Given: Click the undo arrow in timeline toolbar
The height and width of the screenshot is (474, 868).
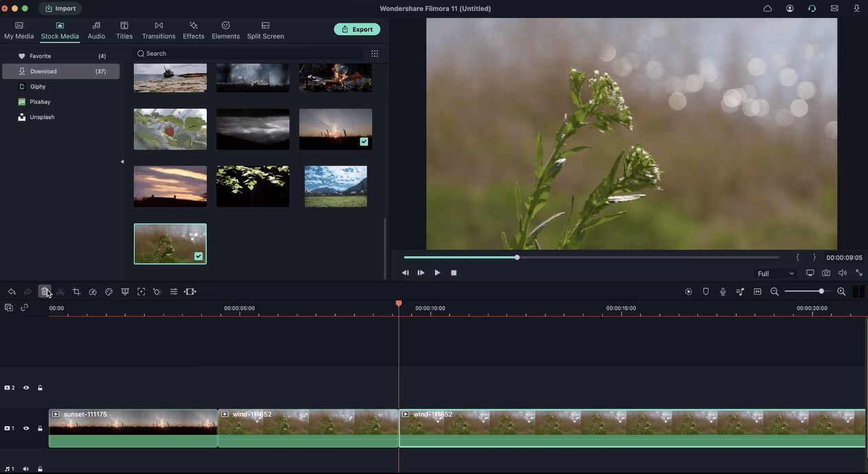Looking at the screenshot, I should pyautogui.click(x=12, y=292).
